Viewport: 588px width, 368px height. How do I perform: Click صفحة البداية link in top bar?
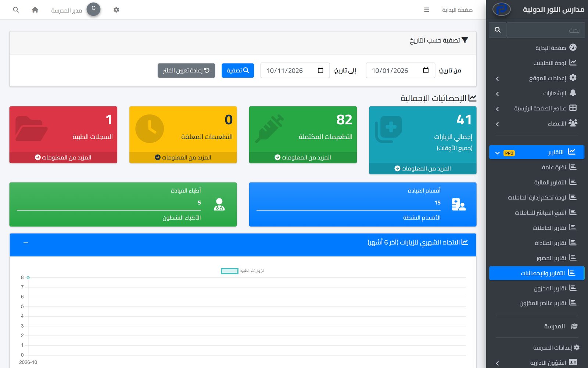(x=457, y=10)
